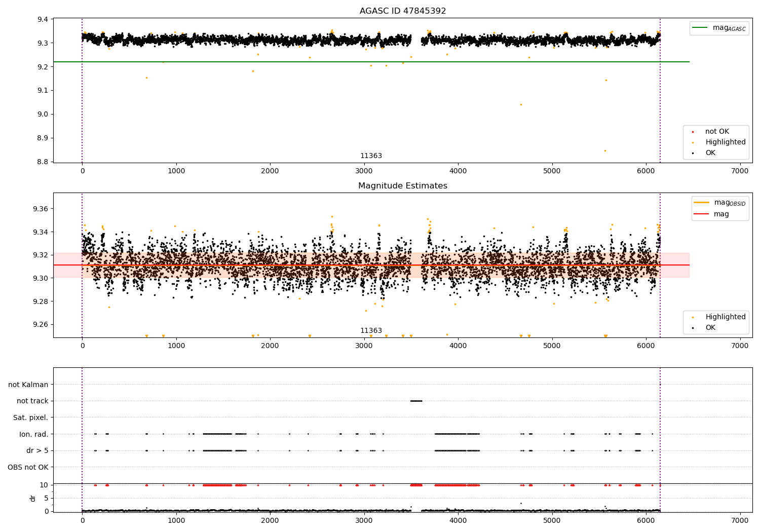This screenshot has width=760, height=532.
Task: Click the green line swatch beside mag AGASC
Action: point(700,28)
